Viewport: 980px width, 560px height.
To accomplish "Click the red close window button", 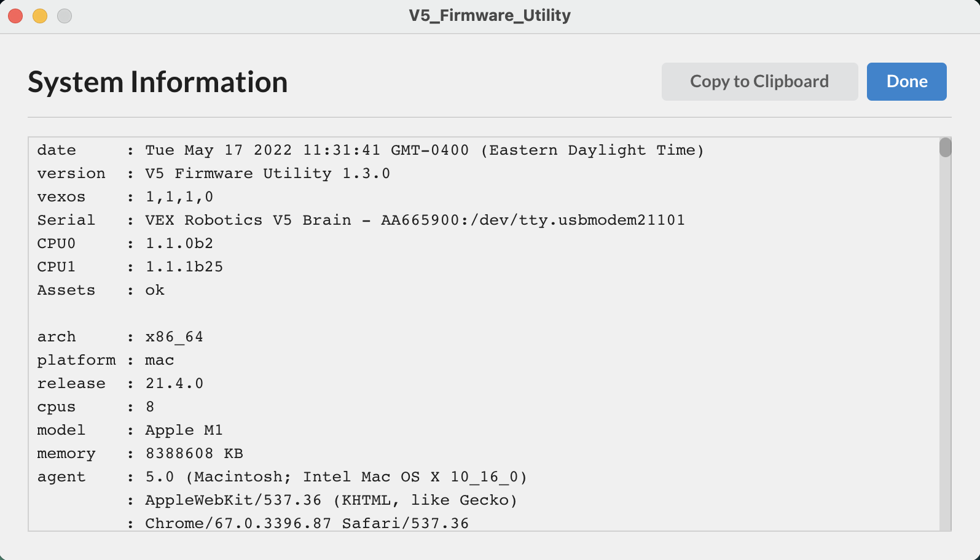I will tap(15, 15).
